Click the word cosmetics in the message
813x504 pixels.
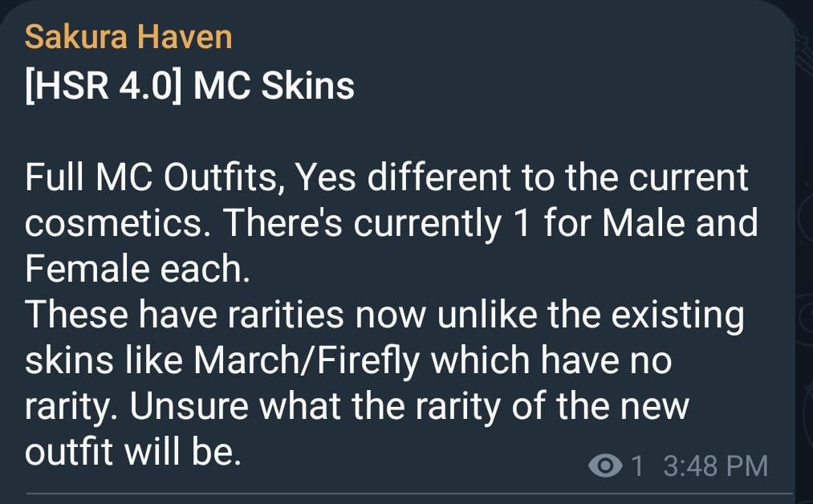tap(112, 223)
